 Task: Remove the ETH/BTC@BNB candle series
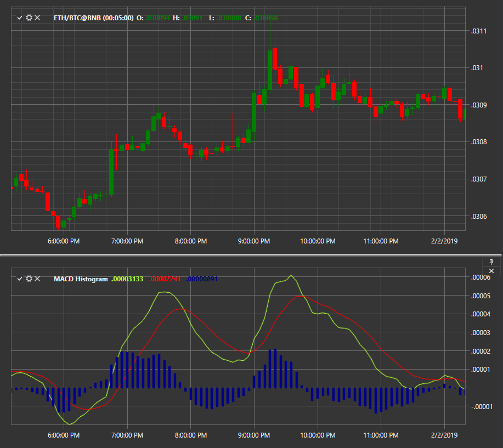tap(37, 18)
